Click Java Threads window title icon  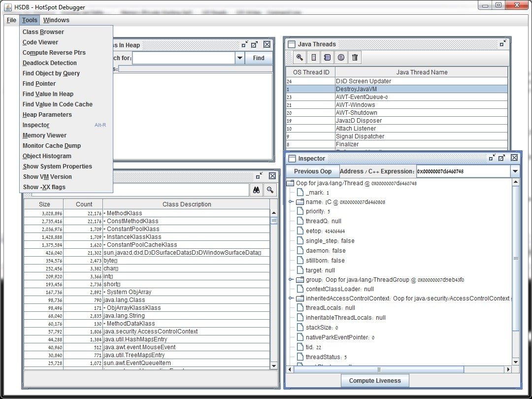292,44
